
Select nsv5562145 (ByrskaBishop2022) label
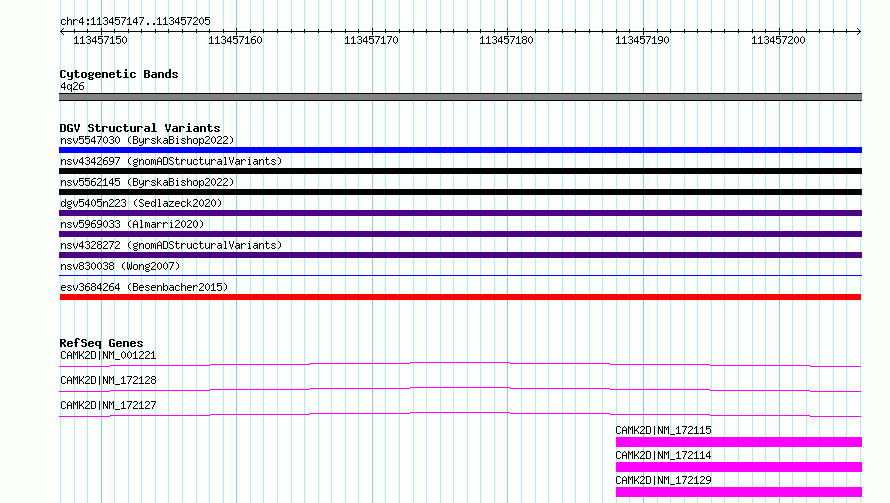tap(147, 182)
